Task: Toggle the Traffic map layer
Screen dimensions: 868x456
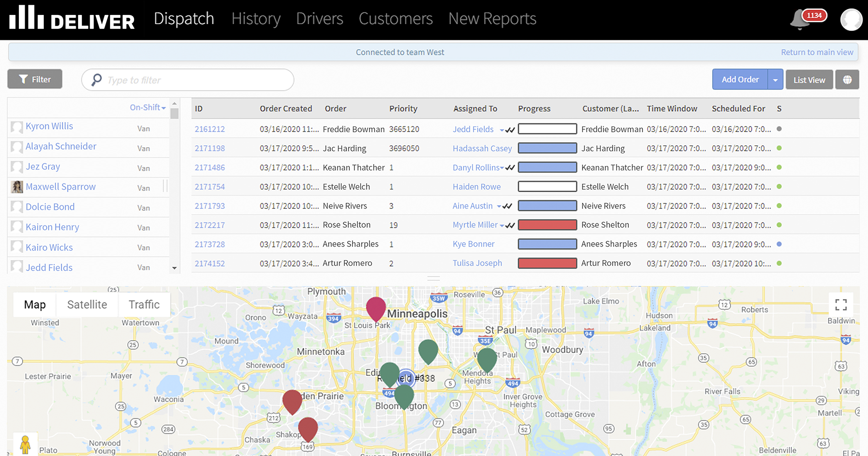Action: tap(144, 304)
